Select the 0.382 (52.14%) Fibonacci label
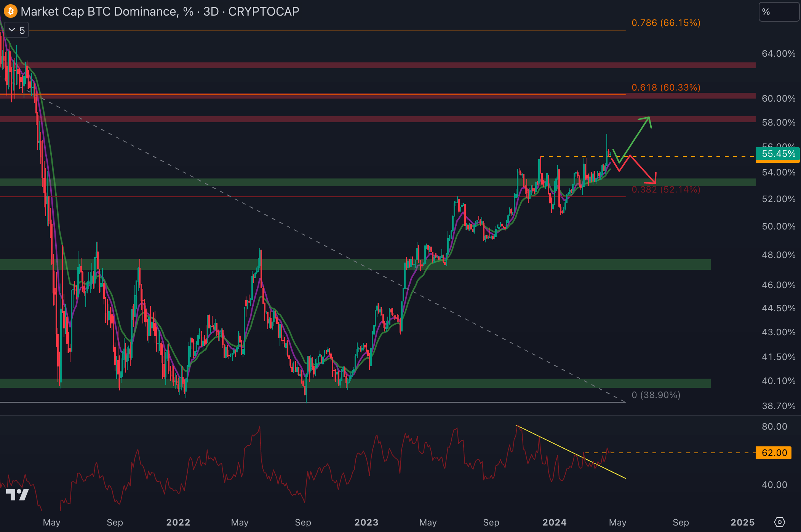Screen dimensions: 801x532 665,190
